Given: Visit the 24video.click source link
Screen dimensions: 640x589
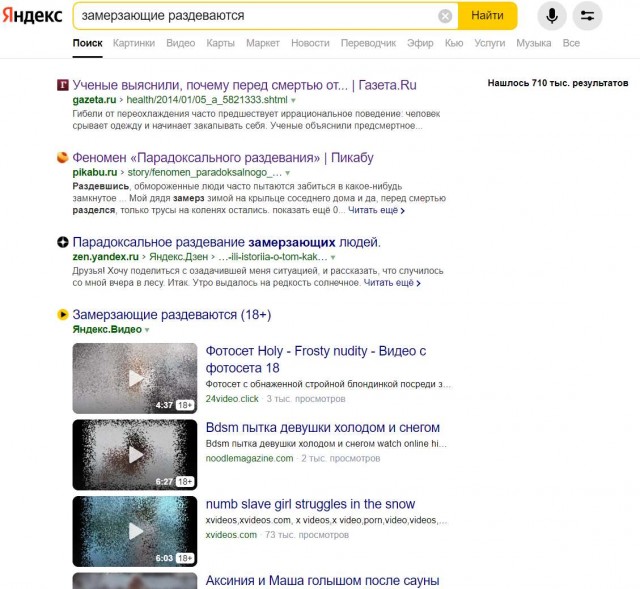Looking at the screenshot, I should 232,399.
